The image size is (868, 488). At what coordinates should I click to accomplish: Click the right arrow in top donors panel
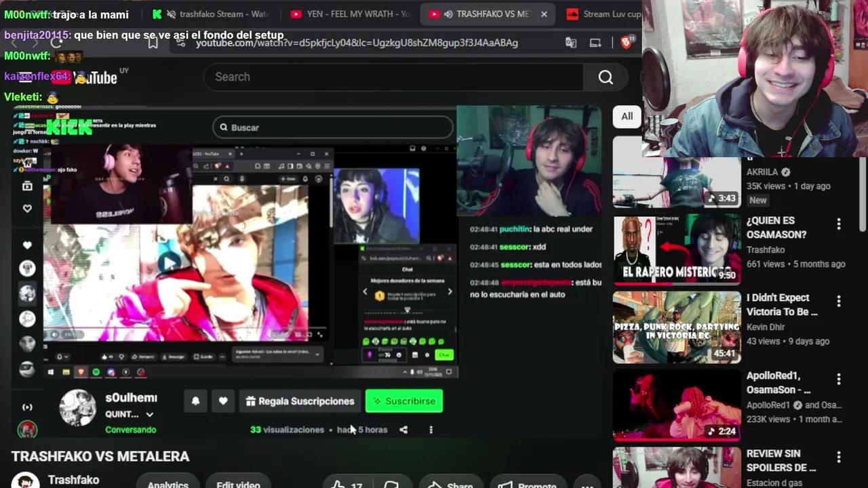(x=450, y=292)
